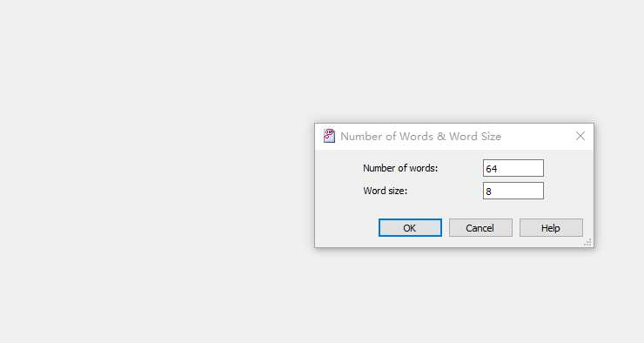Viewport: 644px width, 343px height.
Task: Click the Cancel button
Action: [x=480, y=227]
